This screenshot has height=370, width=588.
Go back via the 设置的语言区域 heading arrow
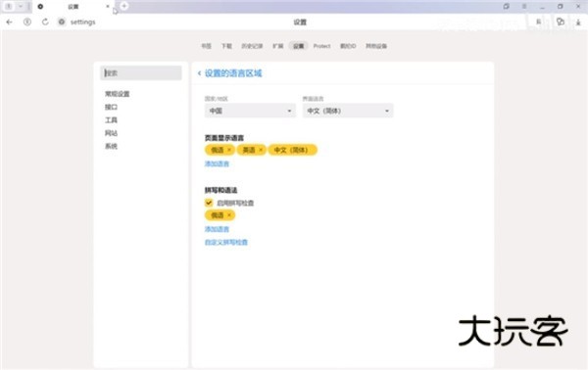coord(200,73)
